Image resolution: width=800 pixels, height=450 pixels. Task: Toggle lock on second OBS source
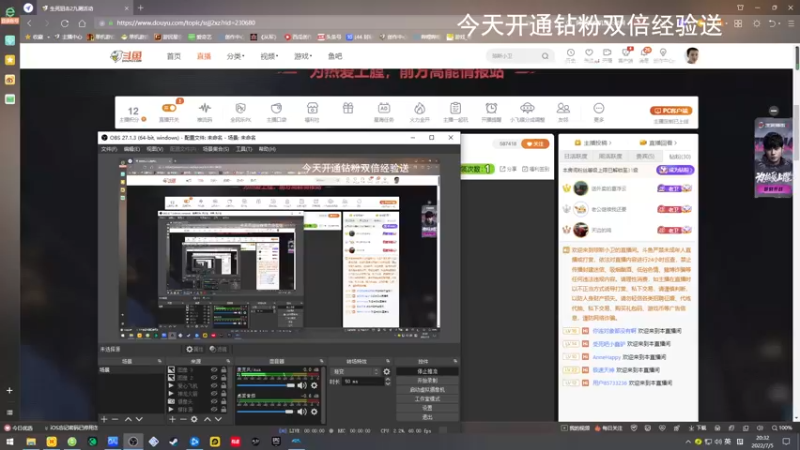(223, 378)
